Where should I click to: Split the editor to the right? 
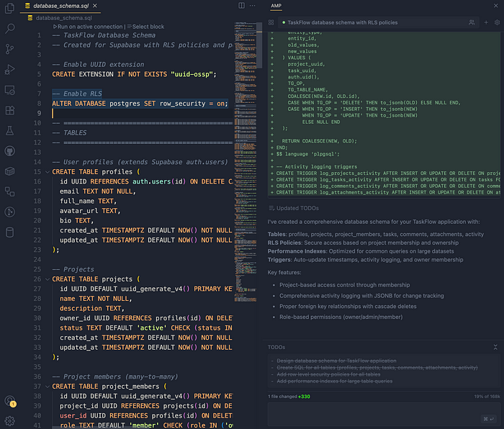click(241, 6)
